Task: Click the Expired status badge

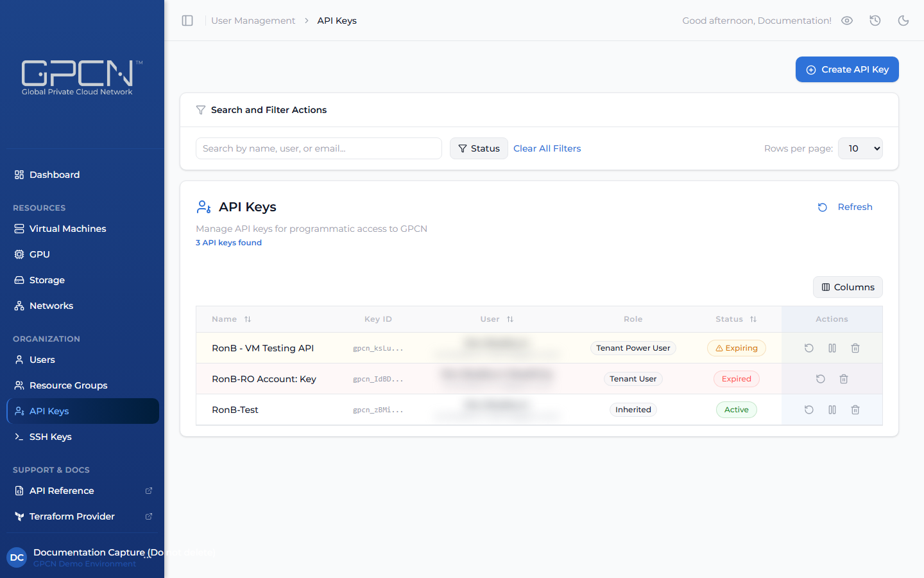Action: click(x=736, y=379)
